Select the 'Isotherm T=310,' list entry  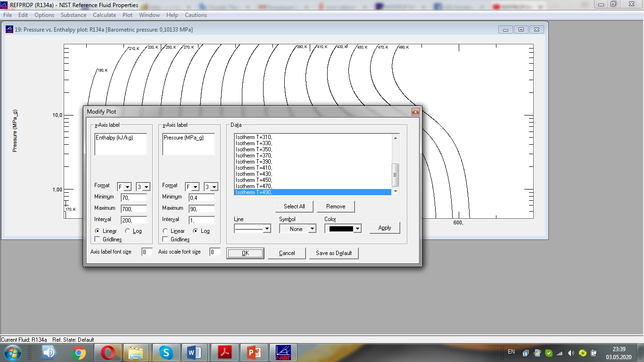(313, 137)
